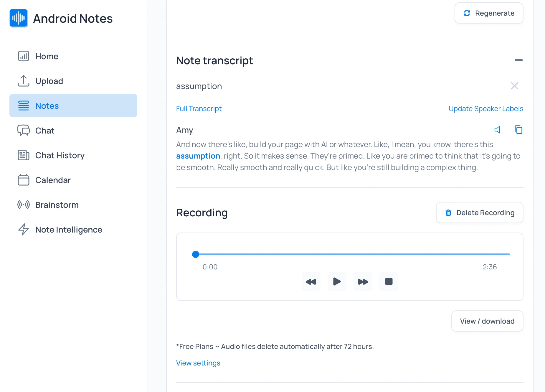
Task: Click the audio progress track
Action: [351, 254]
